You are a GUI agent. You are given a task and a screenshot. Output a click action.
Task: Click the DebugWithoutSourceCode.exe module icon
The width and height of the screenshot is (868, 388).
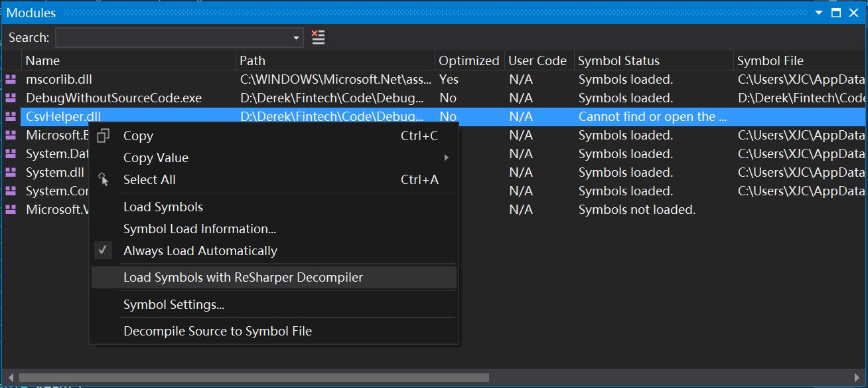11,98
